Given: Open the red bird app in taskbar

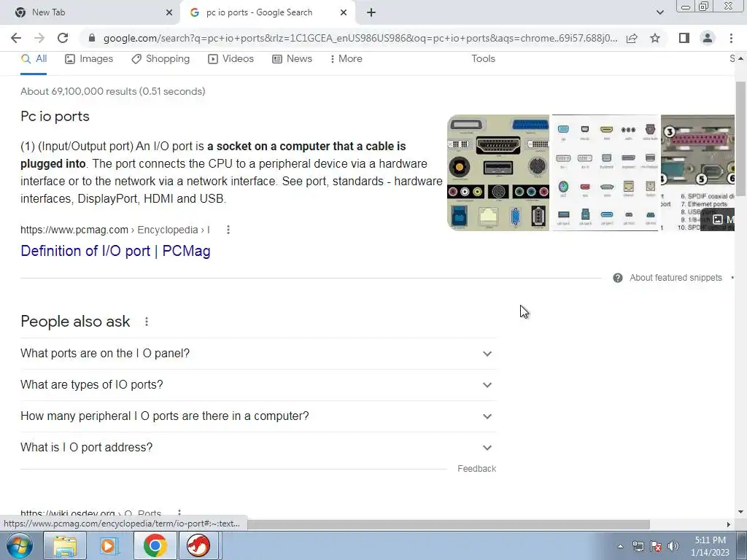Looking at the screenshot, I should pos(198,545).
